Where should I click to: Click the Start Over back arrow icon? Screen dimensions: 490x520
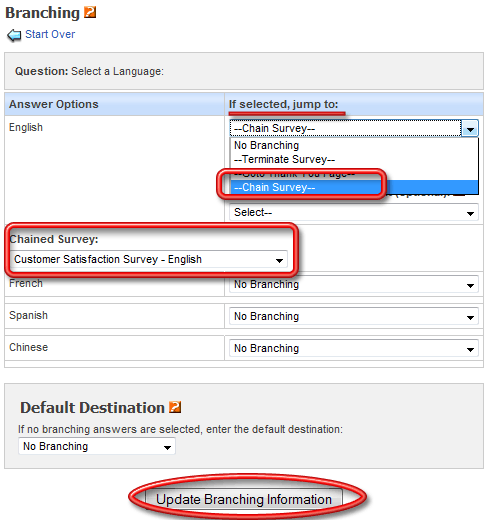point(14,35)
